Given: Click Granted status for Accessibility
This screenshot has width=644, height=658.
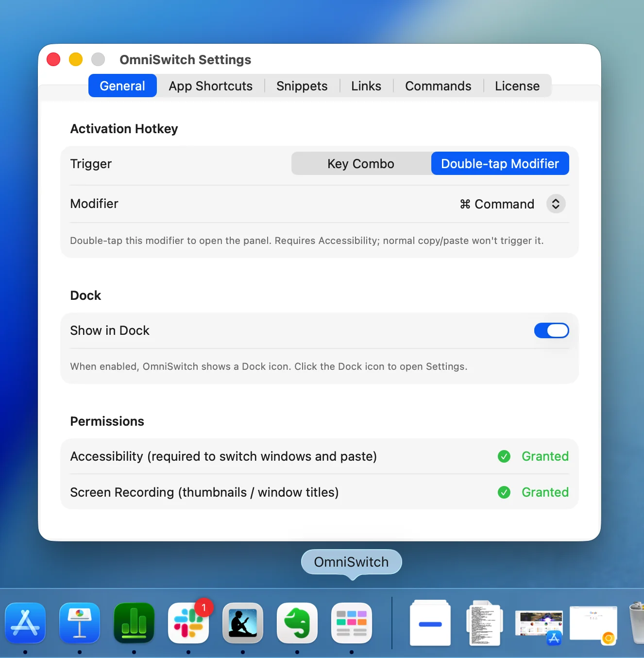Looking at the screenshot, I should click(x=545, y=456).
